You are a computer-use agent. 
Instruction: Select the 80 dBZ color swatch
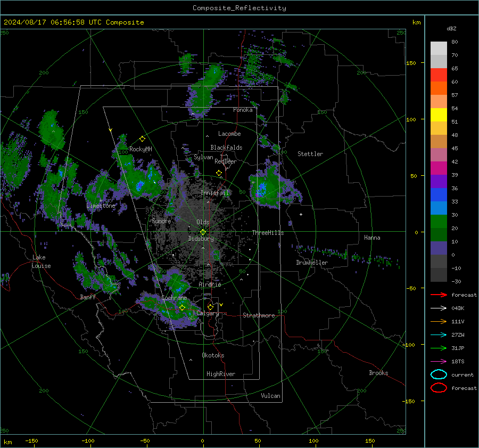[x=439, y=48]
